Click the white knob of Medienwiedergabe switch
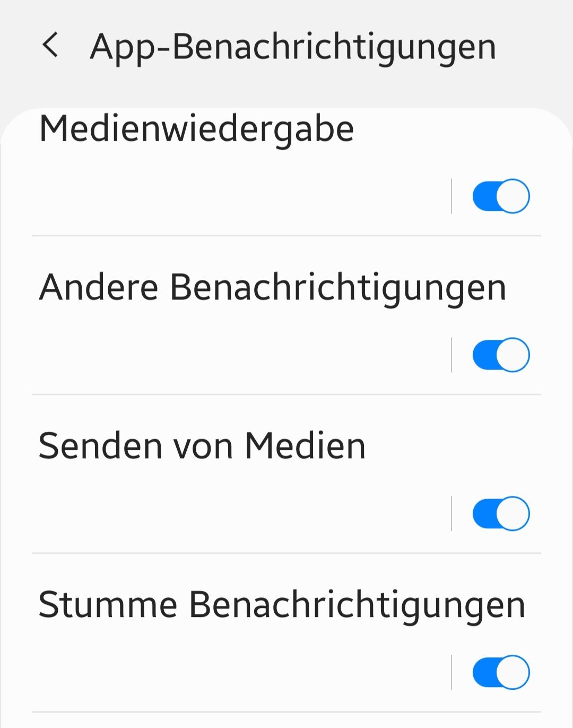The height and width of the screenshot is (728, 573). coord(513,196)
